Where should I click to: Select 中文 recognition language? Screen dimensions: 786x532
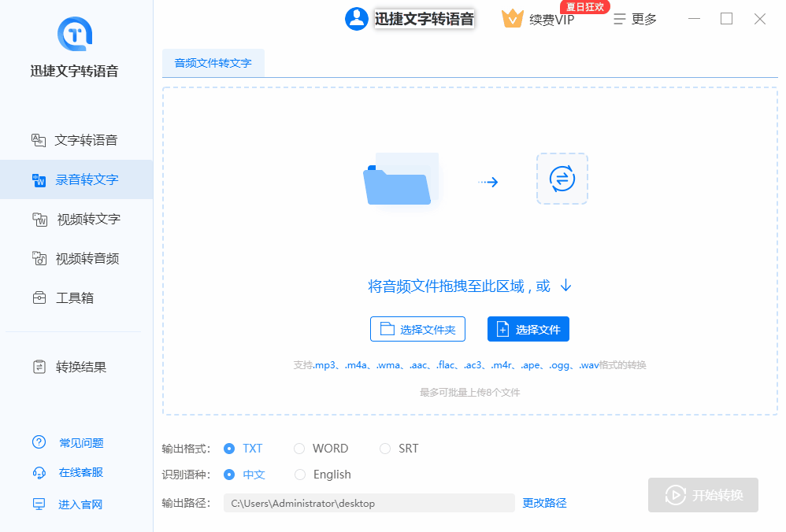click(244, 475)
